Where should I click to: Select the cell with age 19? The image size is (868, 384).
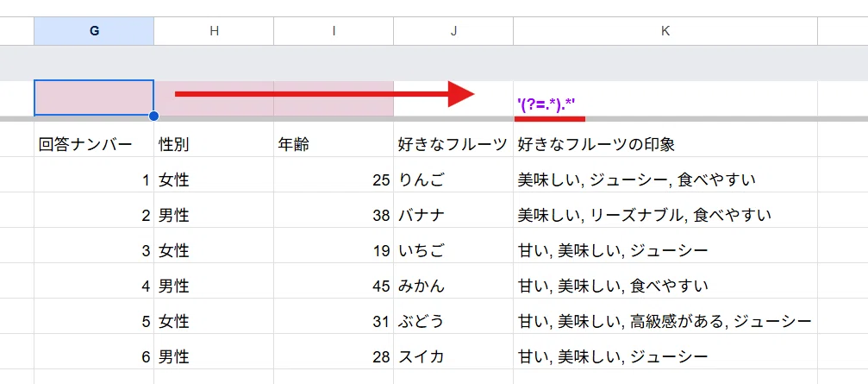(x=334, y=251)
